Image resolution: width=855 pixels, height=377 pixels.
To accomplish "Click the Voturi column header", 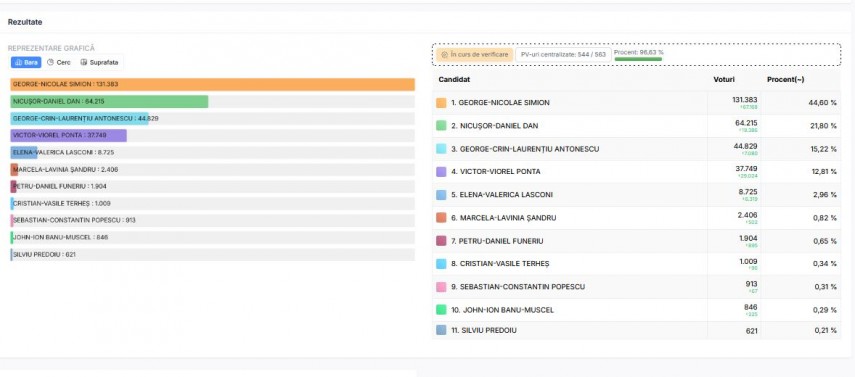I will [724, 80].
